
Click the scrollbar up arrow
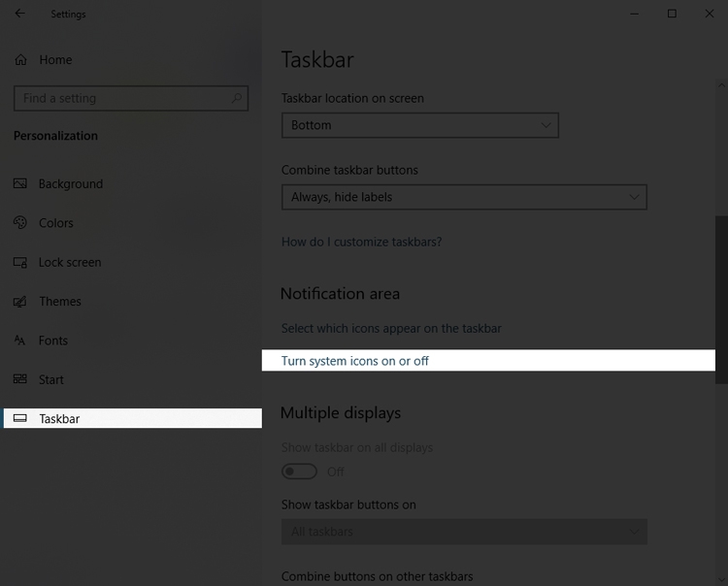coord(721,85)
